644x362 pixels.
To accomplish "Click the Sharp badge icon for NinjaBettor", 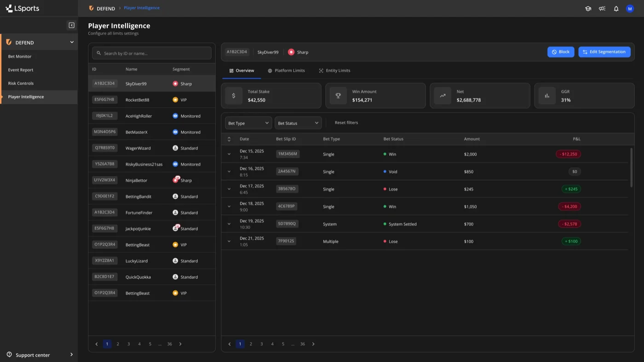I will click(176, 180).
